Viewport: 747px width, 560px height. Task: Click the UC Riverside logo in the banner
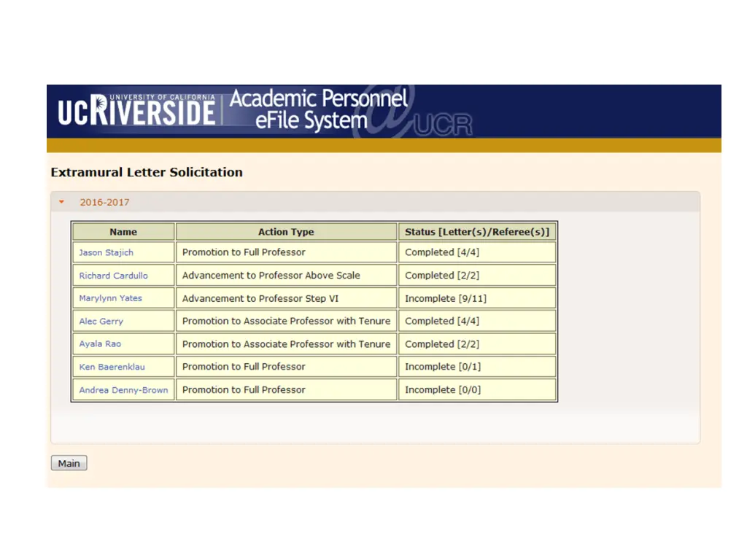point(136,111)
